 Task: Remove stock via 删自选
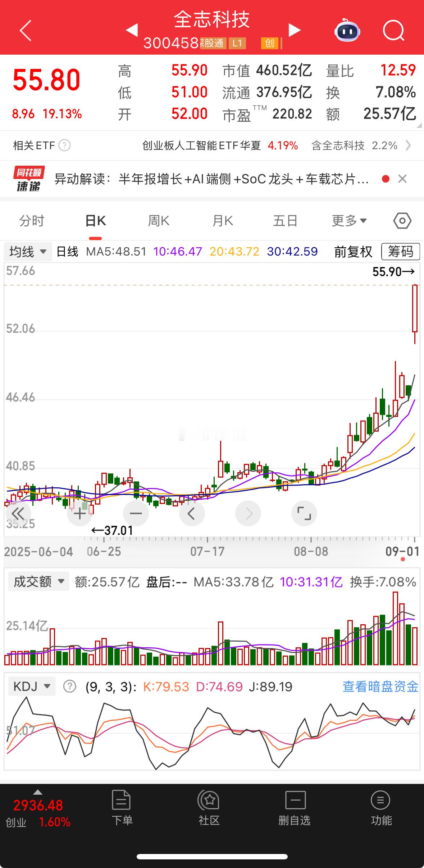(295, 808)
